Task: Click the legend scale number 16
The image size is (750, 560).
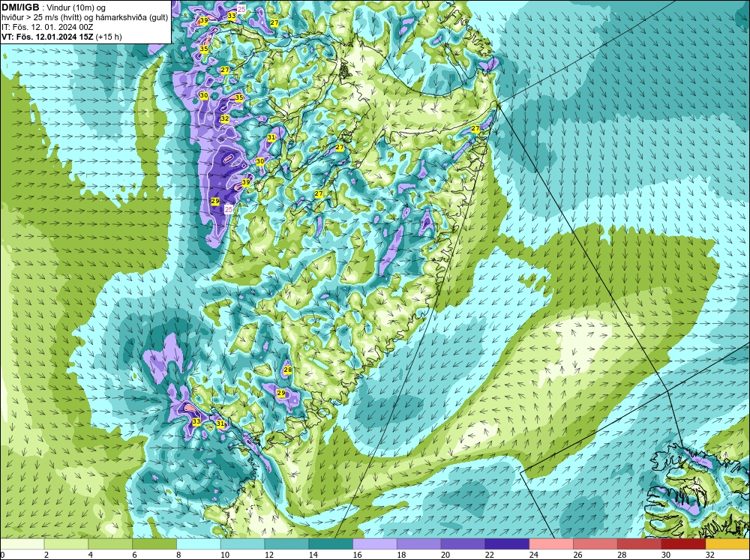Action: [x=357, y=555]
